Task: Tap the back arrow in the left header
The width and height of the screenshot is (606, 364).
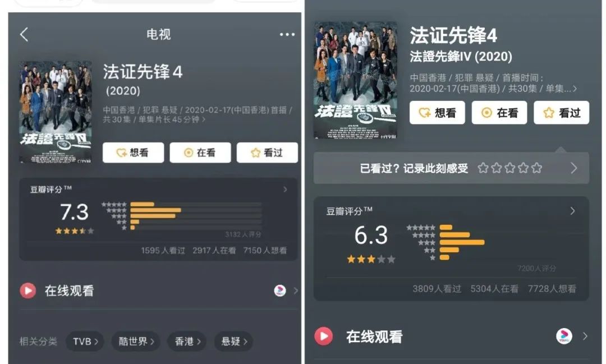Action: (24, 34)
